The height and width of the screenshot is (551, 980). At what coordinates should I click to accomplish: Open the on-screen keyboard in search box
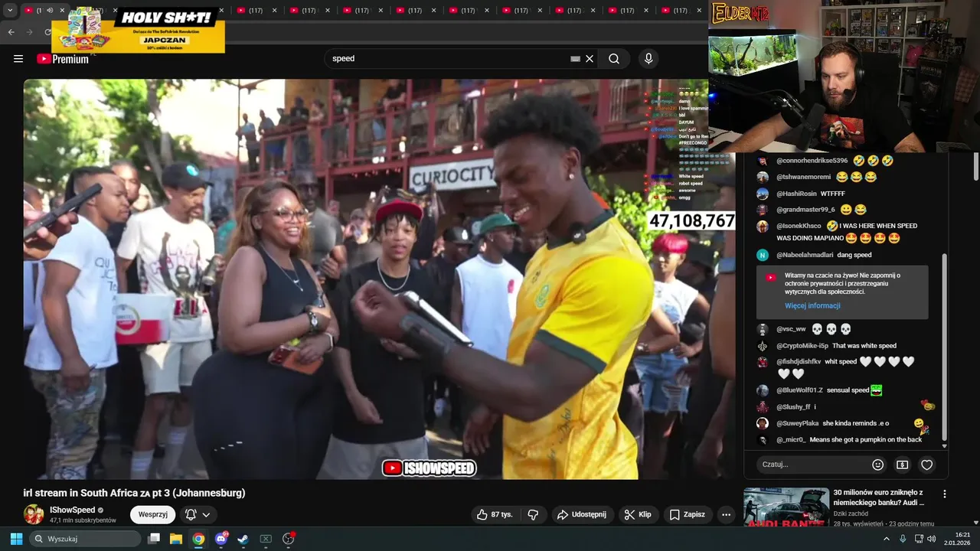pyautogui.click(x=575, y=59)
